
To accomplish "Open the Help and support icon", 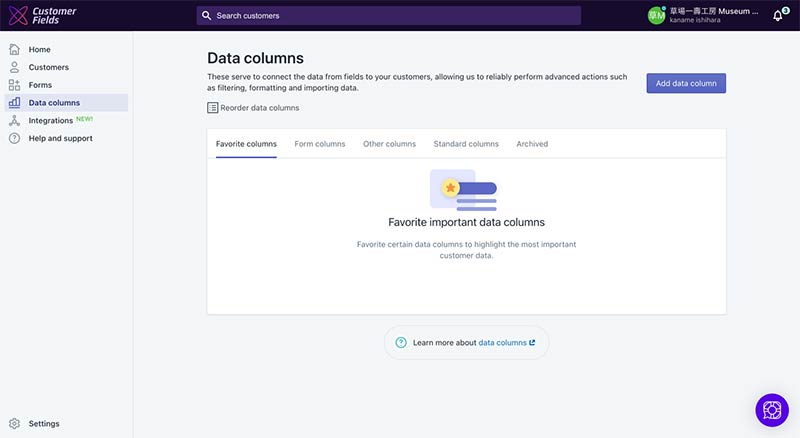I will pyautogui.click(x=14, y=139).
